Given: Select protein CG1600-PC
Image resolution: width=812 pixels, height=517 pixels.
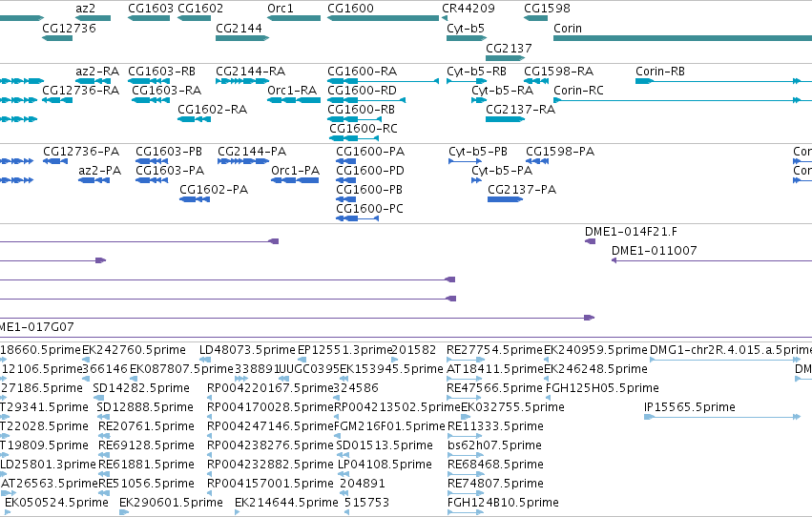Looking at the screenshot, I should click(357, 218).
